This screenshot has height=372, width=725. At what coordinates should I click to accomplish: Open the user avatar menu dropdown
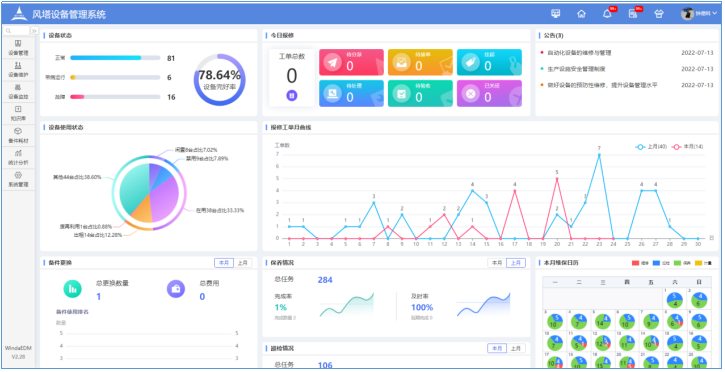point(699,14)
